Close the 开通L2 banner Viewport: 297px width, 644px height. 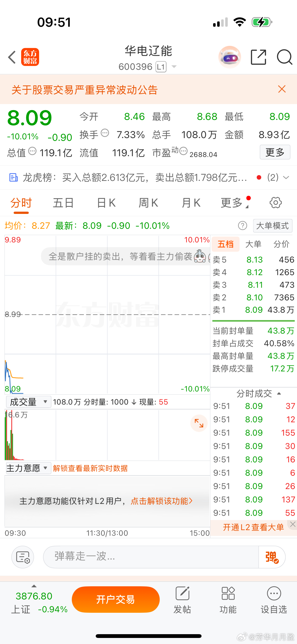(x=292, y=525)
